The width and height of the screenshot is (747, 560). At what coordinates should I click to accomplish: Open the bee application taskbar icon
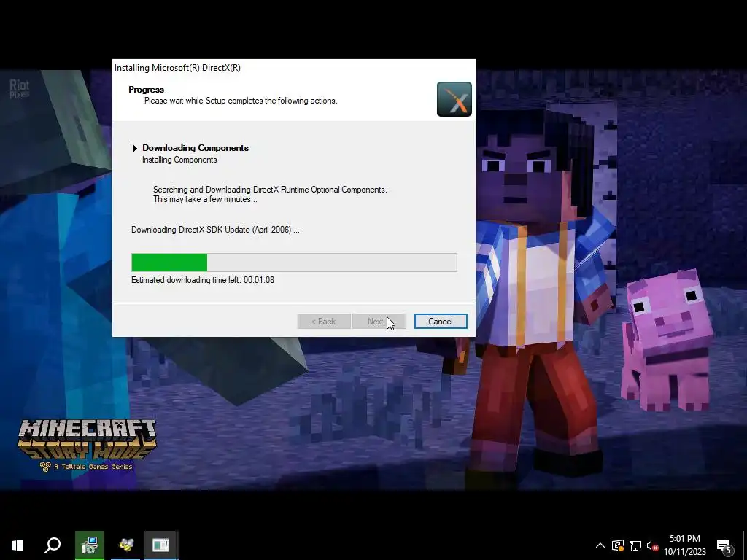(x=125, y=545)
